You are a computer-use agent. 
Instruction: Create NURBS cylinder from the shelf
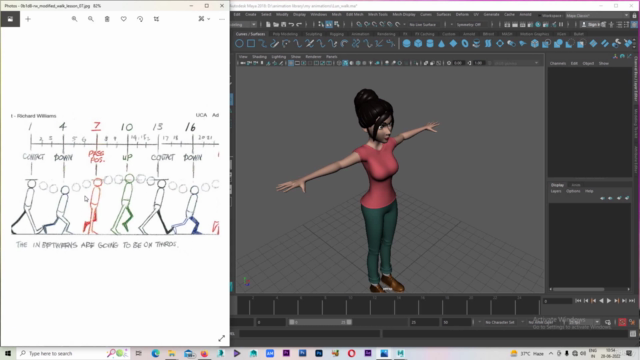tap(430, 43)
